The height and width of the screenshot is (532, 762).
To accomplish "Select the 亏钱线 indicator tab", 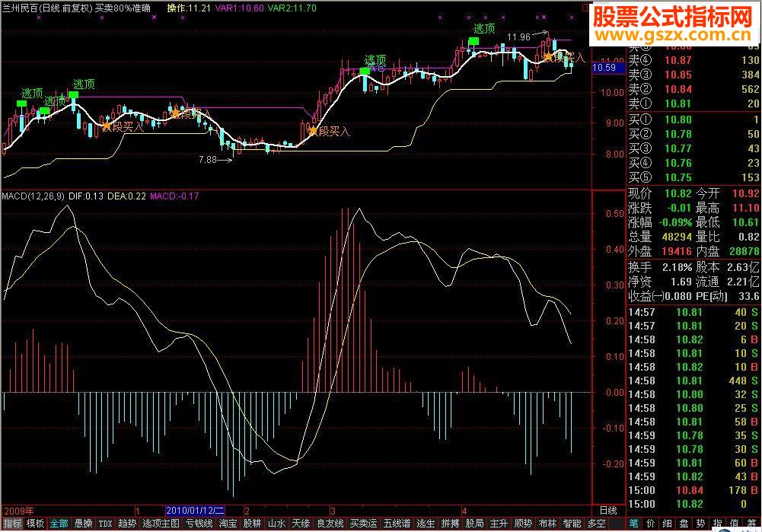I will pos(199,524).
